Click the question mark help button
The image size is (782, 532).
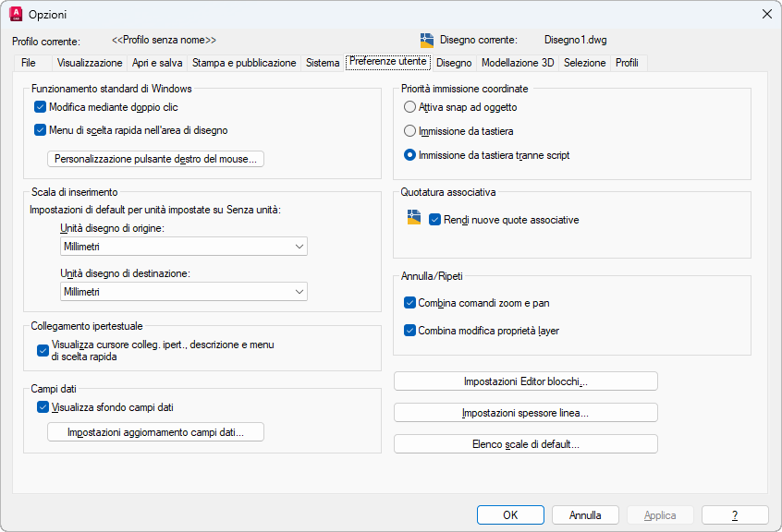pyautogui.click(x=735, y=515)
